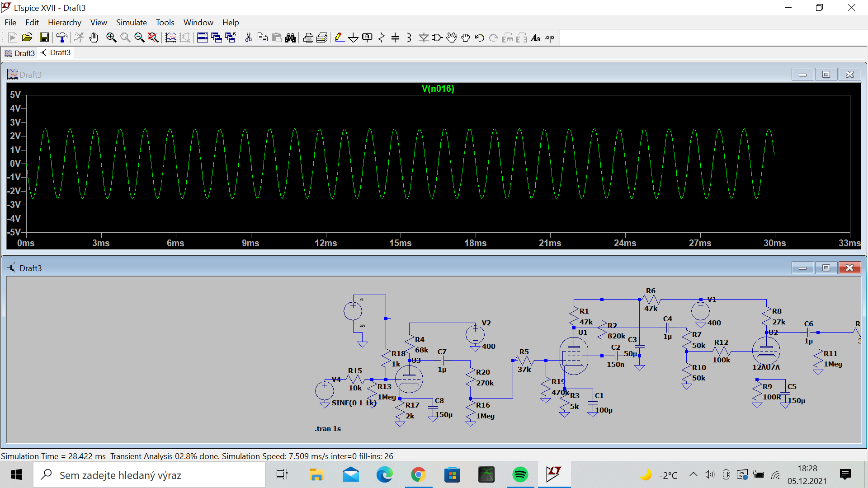Open the File menu

tap(10, 23)
